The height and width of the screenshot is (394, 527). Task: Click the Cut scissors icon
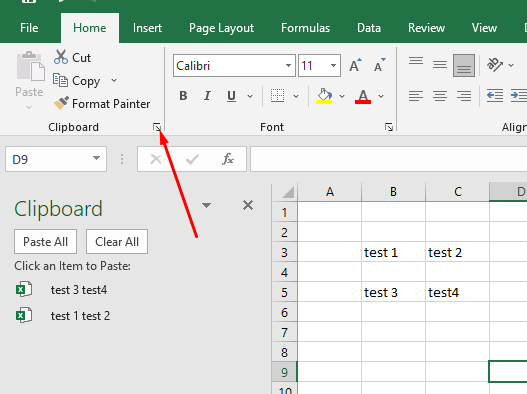pos(60,57)
